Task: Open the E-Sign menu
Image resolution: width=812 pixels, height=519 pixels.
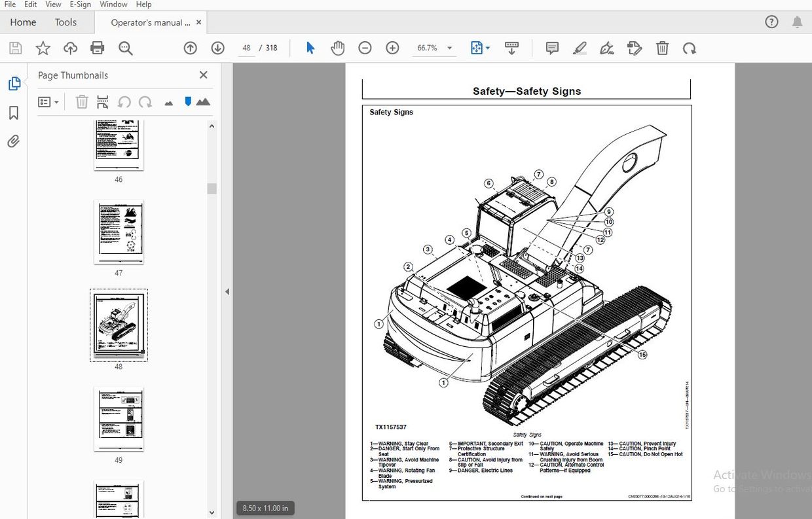Action: click(x=79, y=5)
